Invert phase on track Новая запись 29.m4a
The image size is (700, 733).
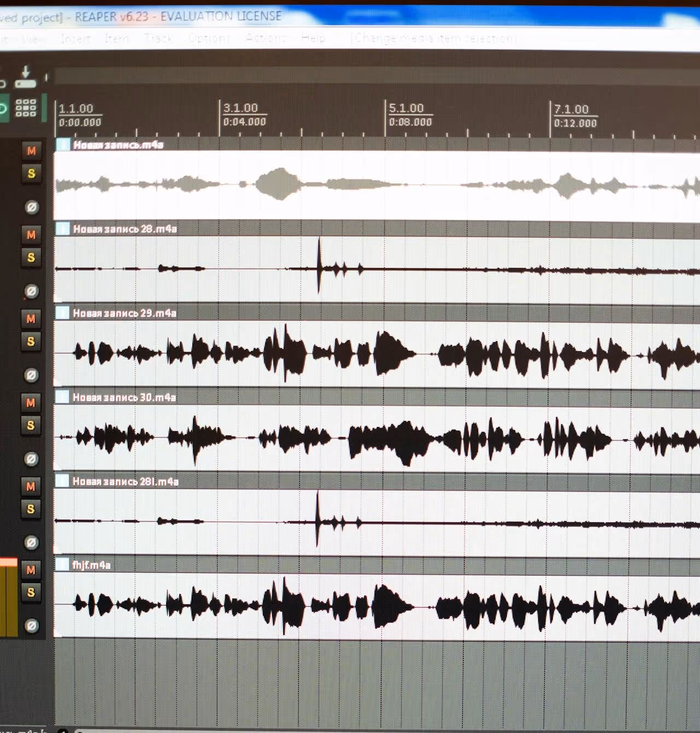pyautogui.click(x=31, y=375)
